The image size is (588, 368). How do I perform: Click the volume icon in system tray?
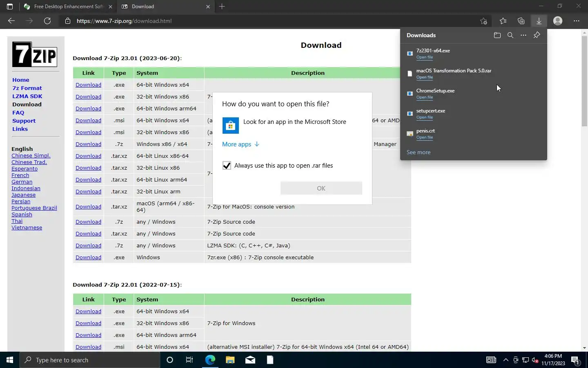535,360
